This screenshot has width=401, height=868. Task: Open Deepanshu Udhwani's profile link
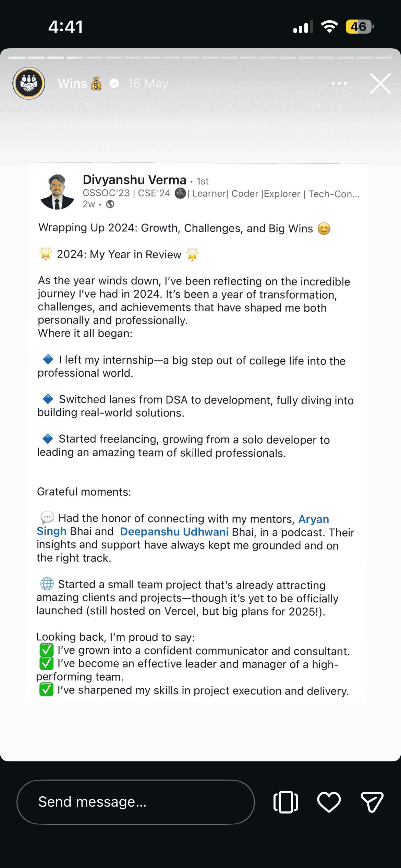point(174,532)
